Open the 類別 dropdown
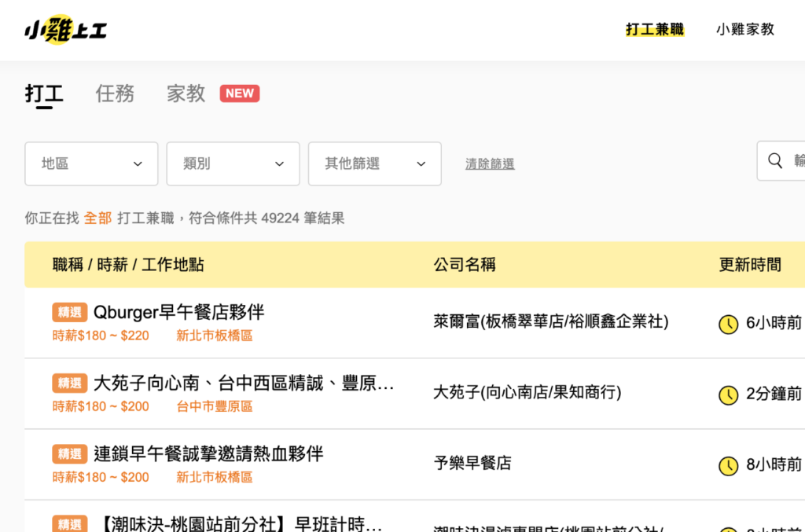 click(233, 163)
